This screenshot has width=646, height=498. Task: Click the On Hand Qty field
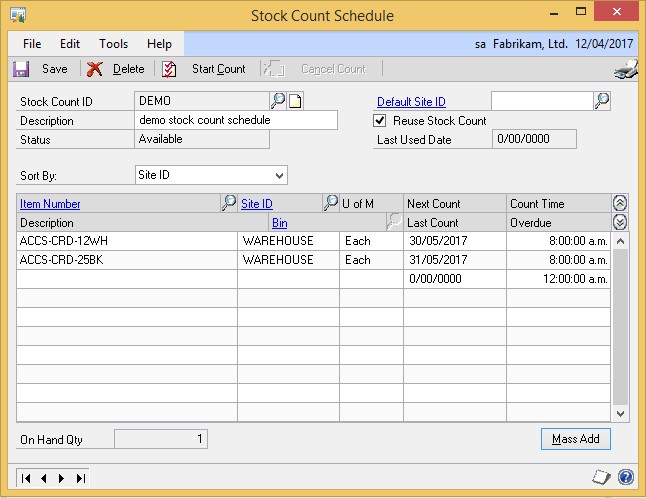pyautogui.click(x=161, y=439)
